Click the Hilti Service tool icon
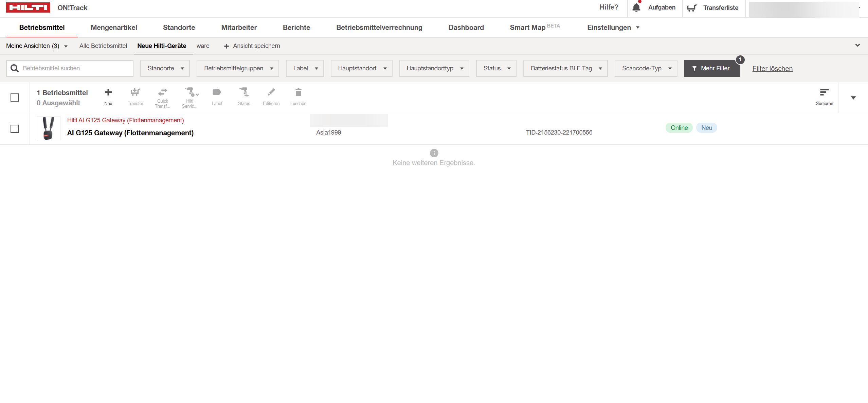The height and width of the screenshot is (403, 868). coord(191,92)
